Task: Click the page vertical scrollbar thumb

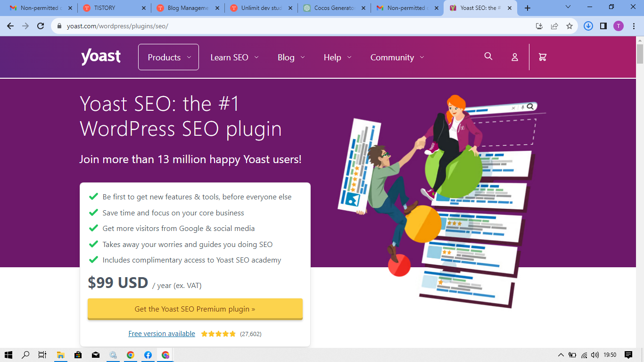Action: click(640, 54)
